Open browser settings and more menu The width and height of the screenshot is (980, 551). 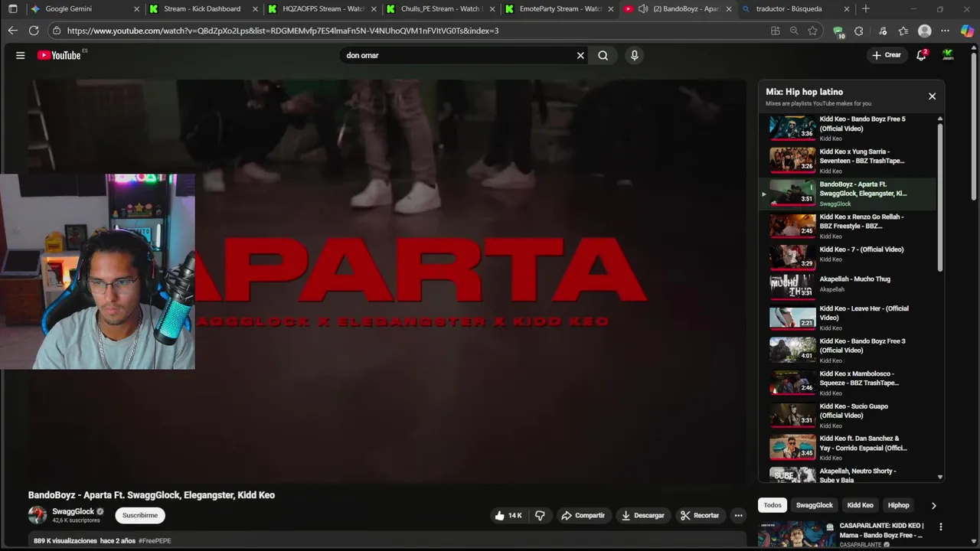[946, 31]
